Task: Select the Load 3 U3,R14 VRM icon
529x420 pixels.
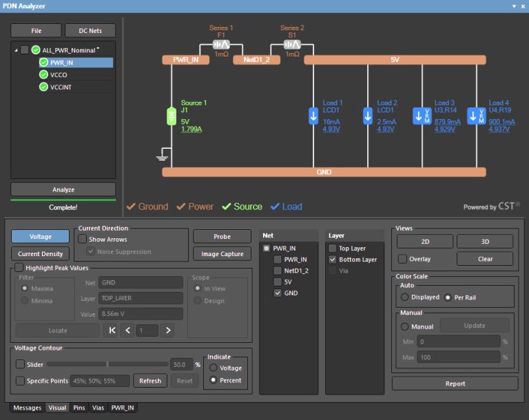Action: [x=422, y=116]
